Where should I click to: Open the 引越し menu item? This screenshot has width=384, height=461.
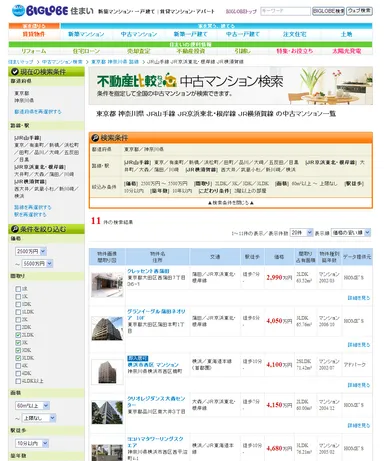(x=243, y=51)
